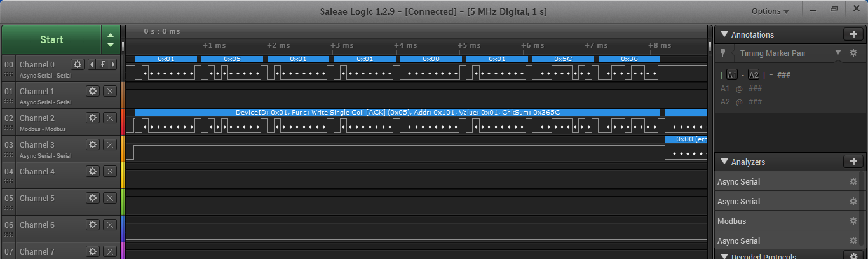Open Channel 5 settings gear

[93, 198]
